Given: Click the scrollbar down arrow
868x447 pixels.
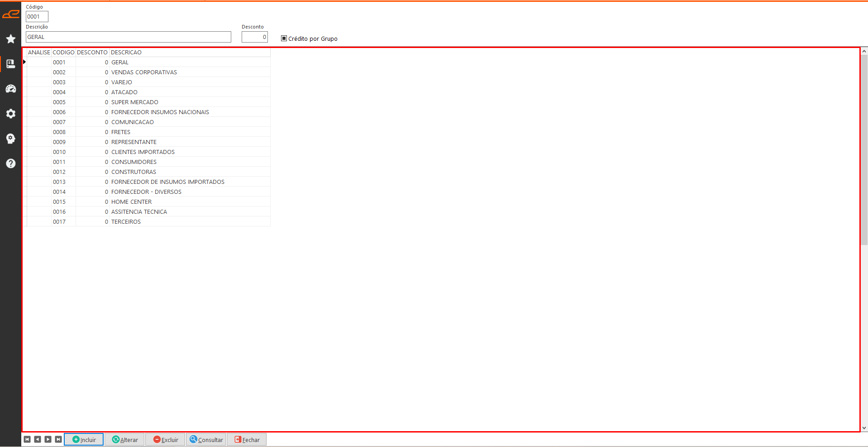Looking at the screenshot, I should (864, 428).
